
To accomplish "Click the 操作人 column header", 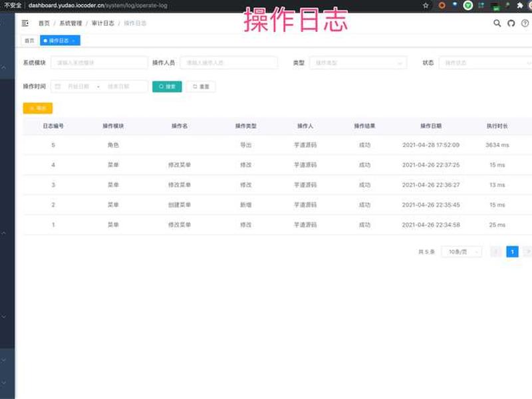I will [x=305, y=126].
